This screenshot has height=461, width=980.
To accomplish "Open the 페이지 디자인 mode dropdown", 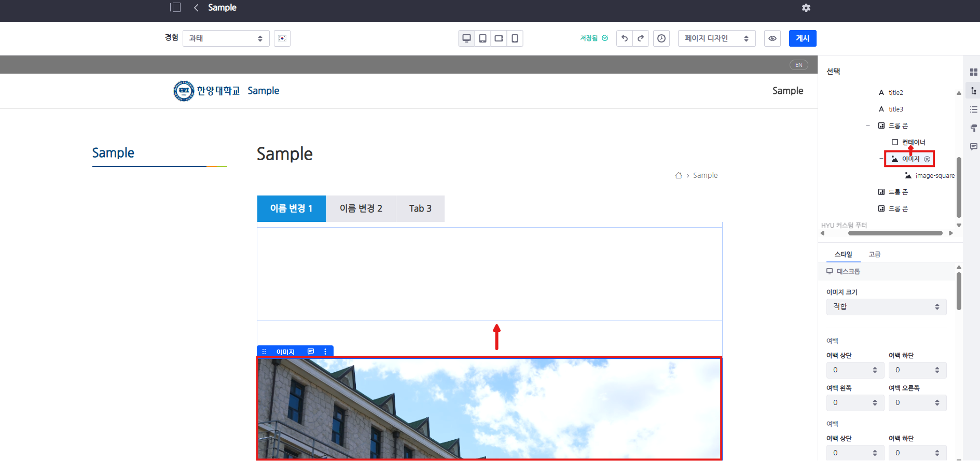I will (716, 38).
